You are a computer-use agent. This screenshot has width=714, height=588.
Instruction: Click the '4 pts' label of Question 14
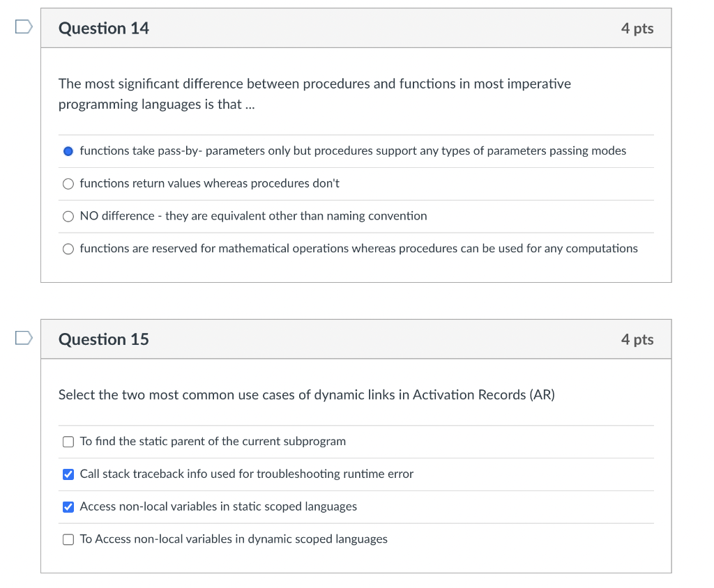click(637, 29)
